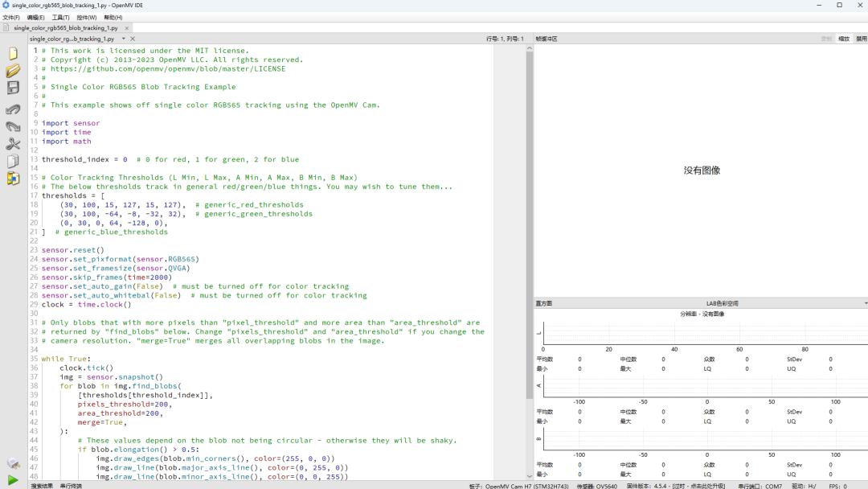Open the 串行终端 serial terminal panel
The height and width of the screenshot is (489, 868).
point(71,486)
